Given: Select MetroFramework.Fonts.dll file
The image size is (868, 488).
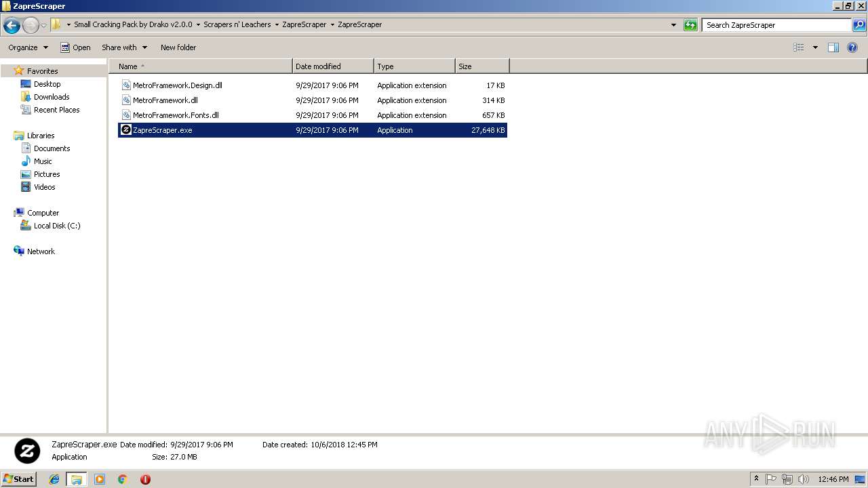Looking at the screenshot, I should coord(313,115).
